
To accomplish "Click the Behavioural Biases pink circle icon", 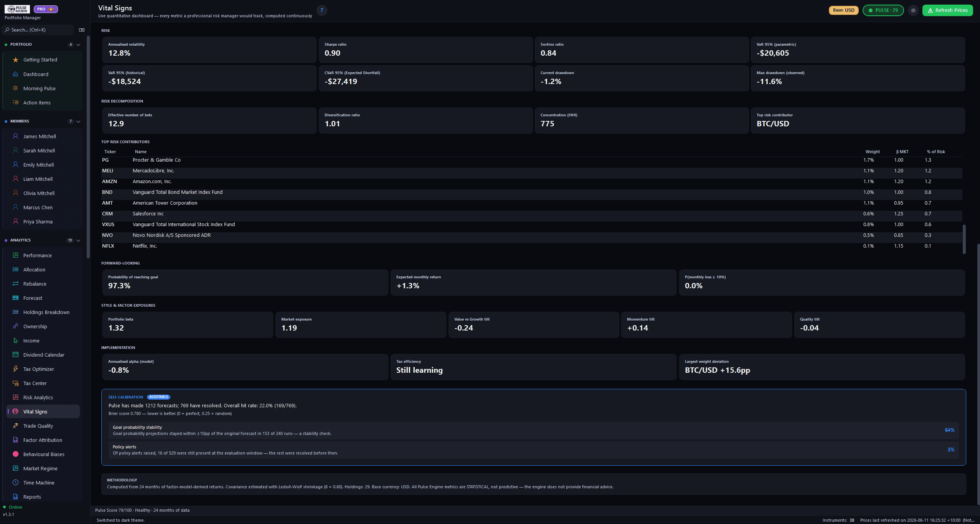I will point(15,454).
